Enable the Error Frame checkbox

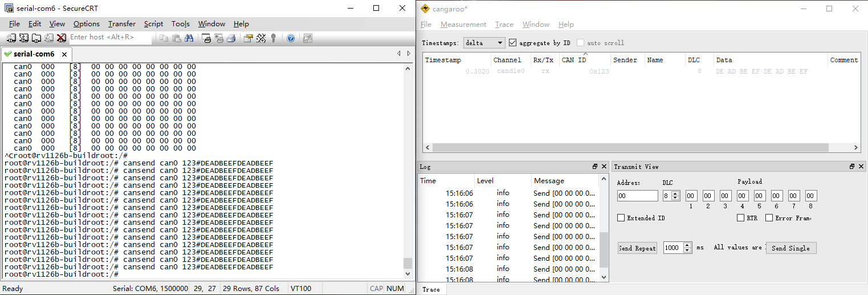769,218
